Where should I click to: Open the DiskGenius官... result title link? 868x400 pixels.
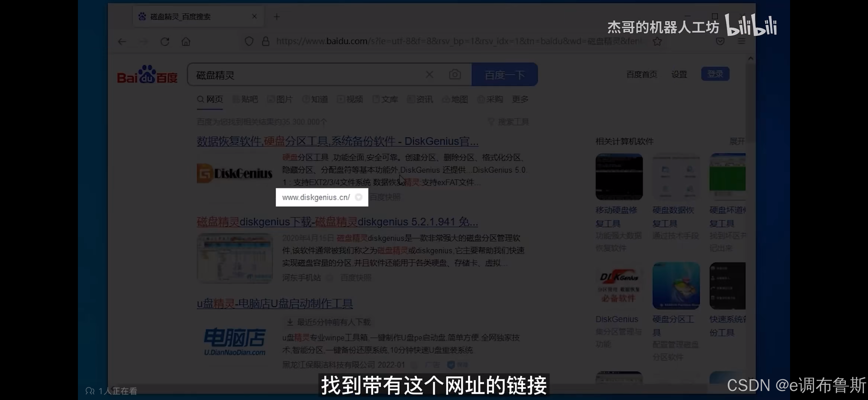coord(338,141)
